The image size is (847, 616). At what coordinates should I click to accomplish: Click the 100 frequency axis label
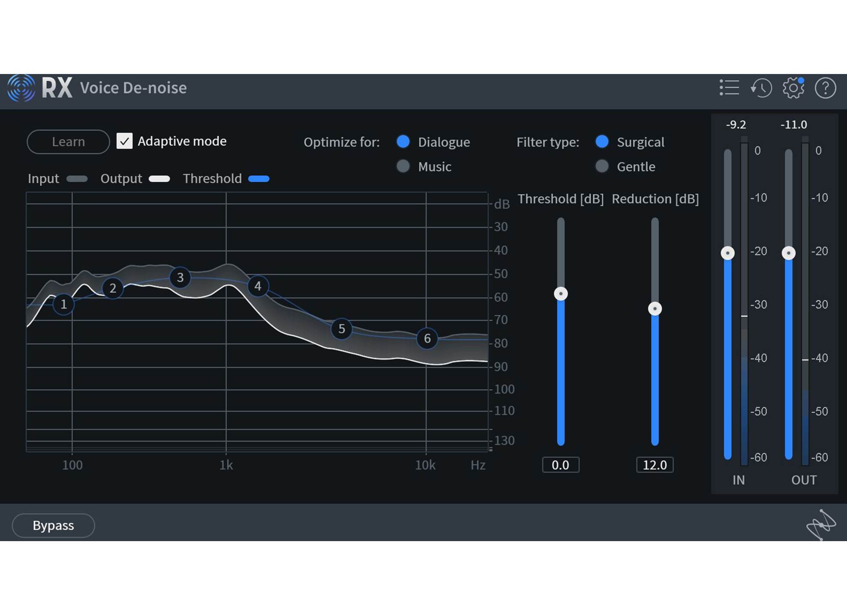[x=72, y=465]
